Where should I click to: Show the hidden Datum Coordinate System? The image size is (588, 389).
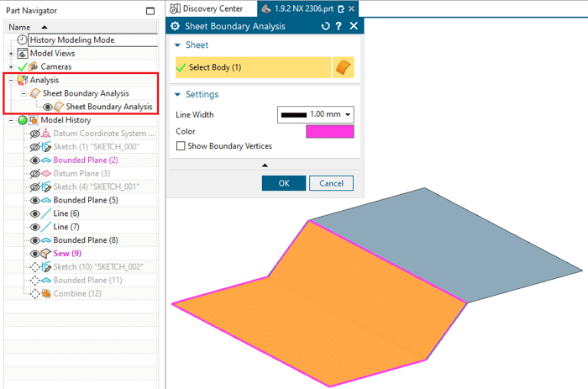coord(35,134)
